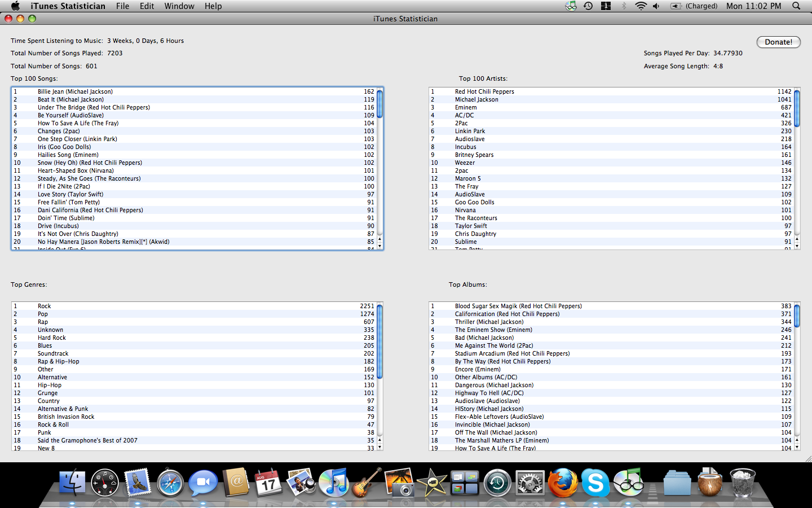Open the coconut app in dock

point(709,482)
